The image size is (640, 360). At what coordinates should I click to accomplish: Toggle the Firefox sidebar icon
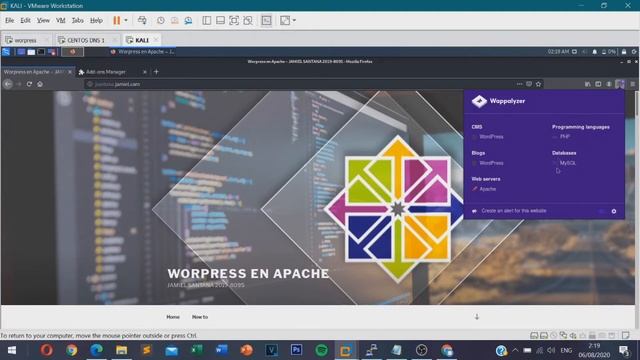pos(598,84)
